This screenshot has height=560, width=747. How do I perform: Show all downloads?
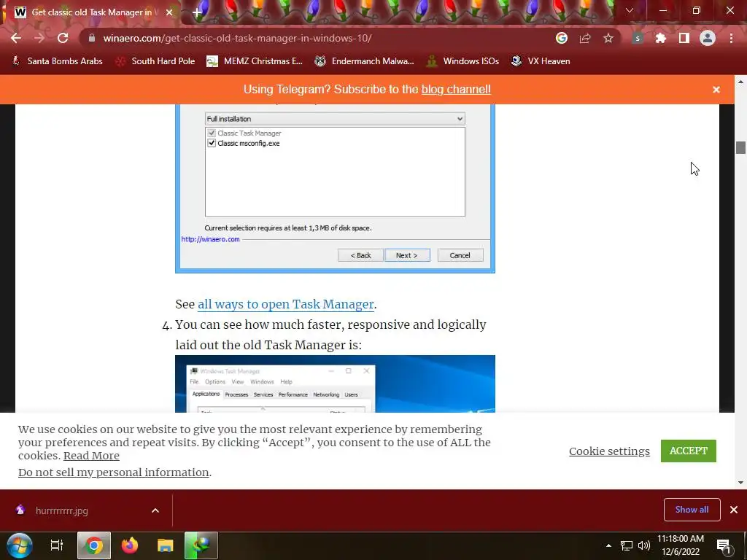[692, 510]
